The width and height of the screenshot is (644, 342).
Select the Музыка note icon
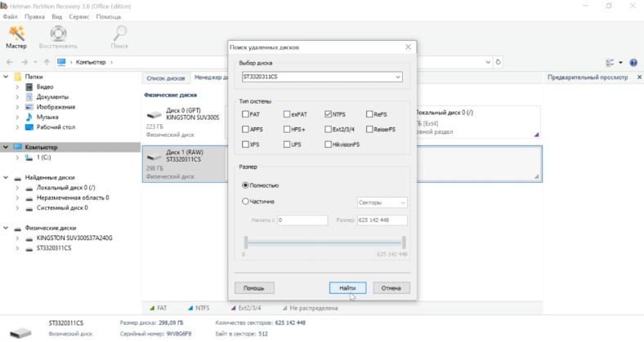tap(29, 117)
